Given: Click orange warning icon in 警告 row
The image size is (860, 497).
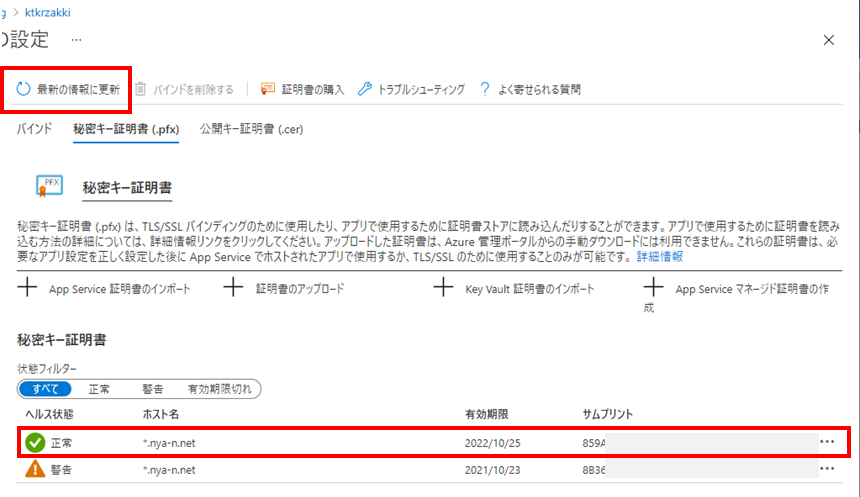Looking at the screenshot, I should [35, 469].
